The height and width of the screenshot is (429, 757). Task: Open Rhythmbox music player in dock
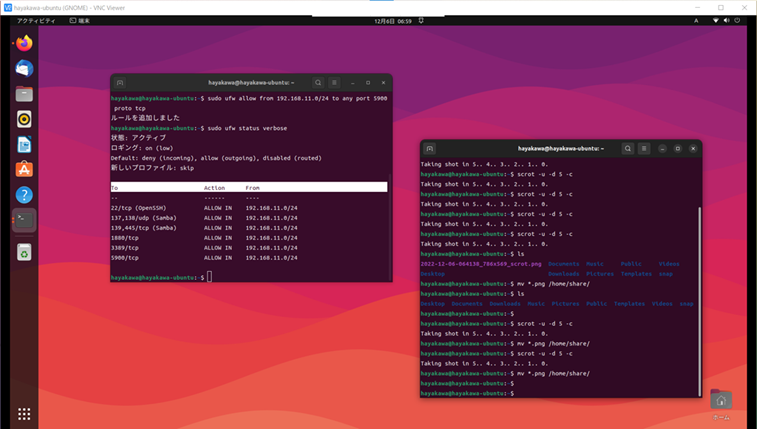[24, 119]
